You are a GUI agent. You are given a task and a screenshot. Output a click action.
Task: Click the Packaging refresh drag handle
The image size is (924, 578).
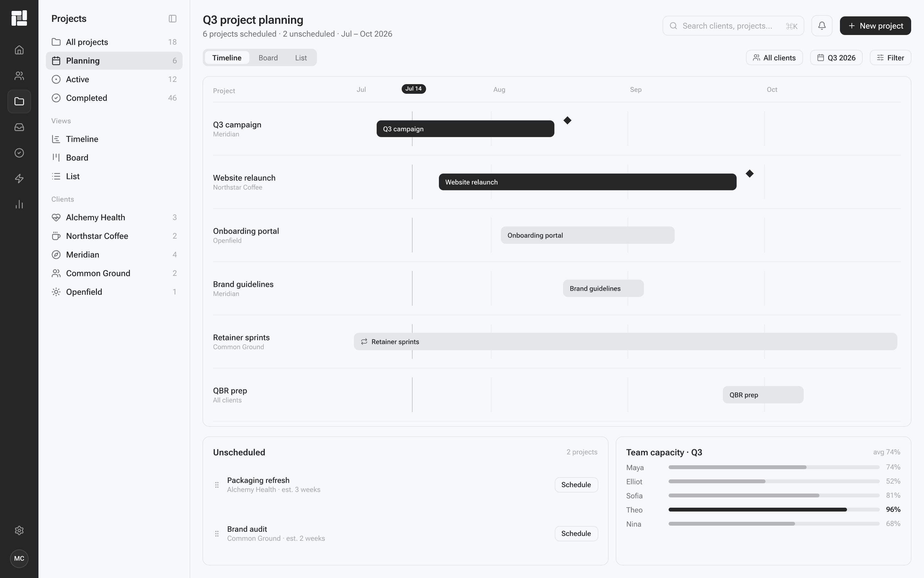pyautogui.click(x=217, y=485)
